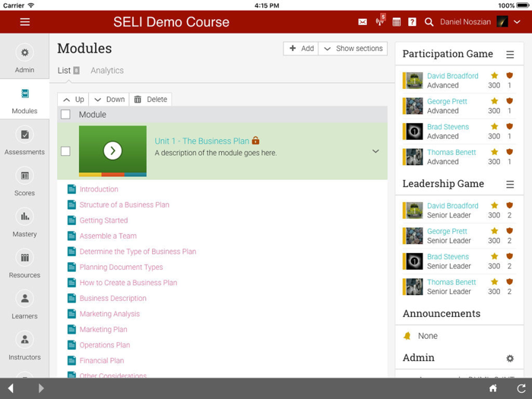Open the Getting Started lesson
The image size is (532, 399).
(103, 220)
